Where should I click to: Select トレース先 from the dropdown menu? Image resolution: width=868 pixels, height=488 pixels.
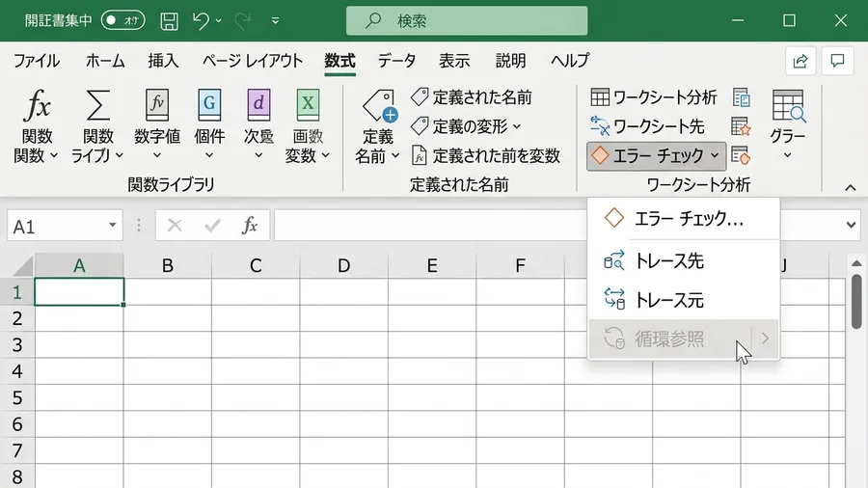click(684, 260)
